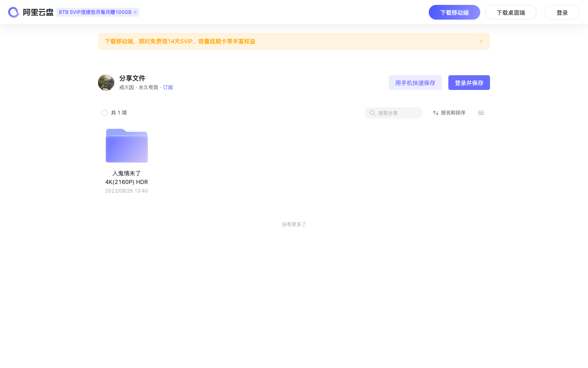Click the 登录 button in the header

click(562, 12)
